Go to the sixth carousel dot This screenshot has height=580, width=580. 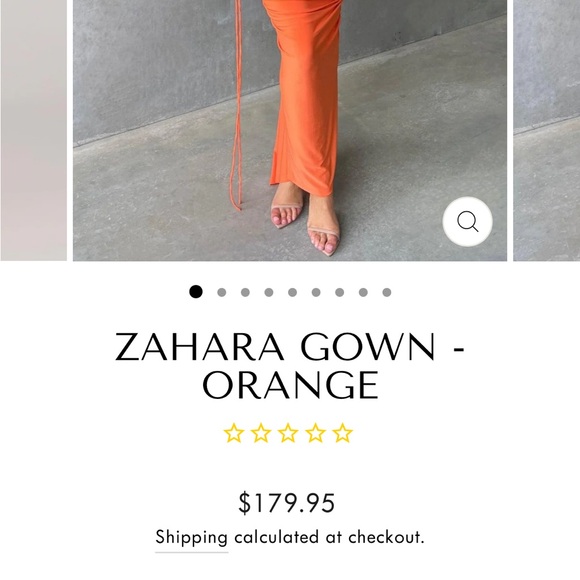316,293
